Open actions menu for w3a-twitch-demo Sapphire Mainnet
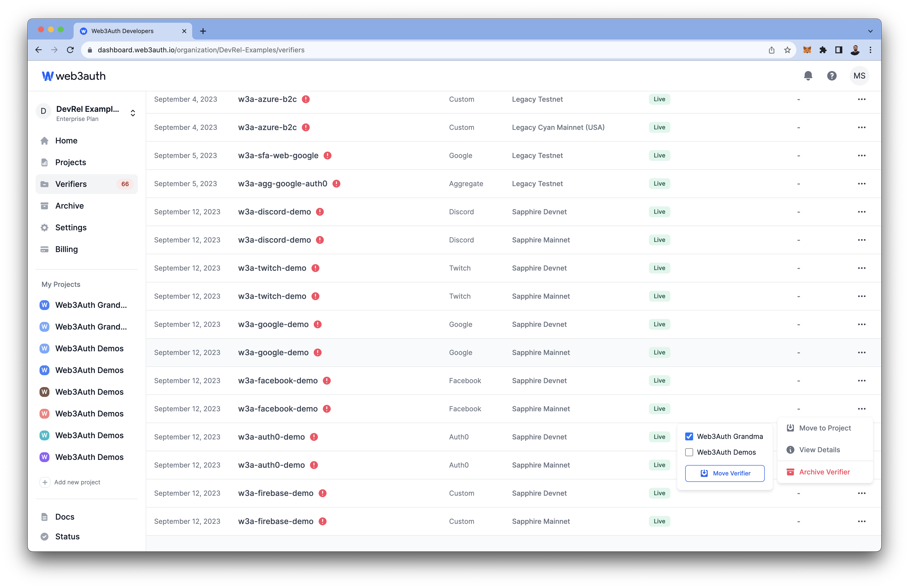The image size is (909, 588). [x=862, y=296]
